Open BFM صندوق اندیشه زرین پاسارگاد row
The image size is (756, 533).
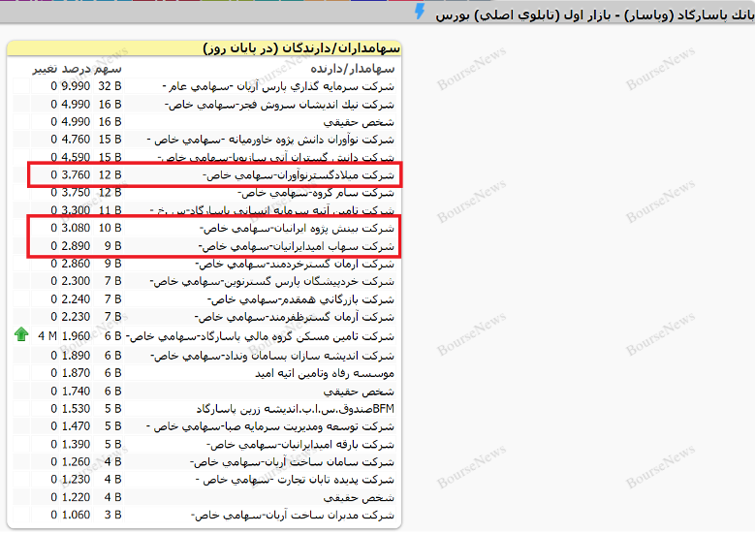pyautogui.click(x=295, y=409)
